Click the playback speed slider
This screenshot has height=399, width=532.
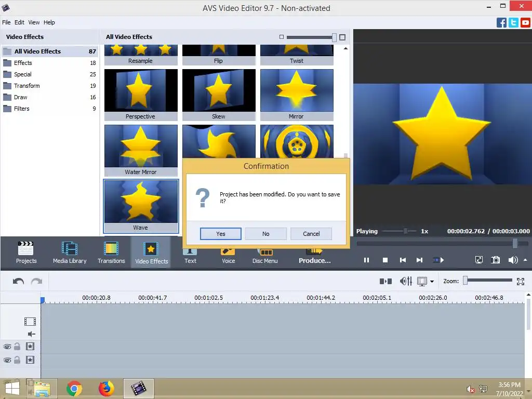click(x=400, y=231)
